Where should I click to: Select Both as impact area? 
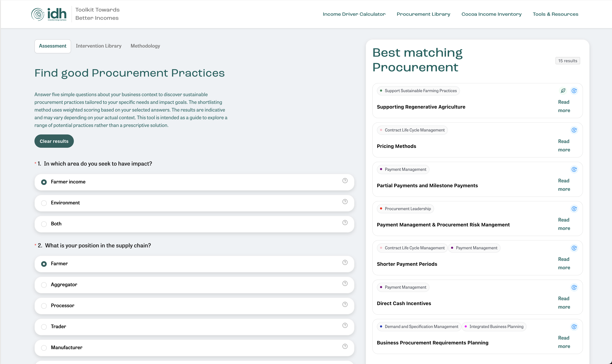point(44,224)
